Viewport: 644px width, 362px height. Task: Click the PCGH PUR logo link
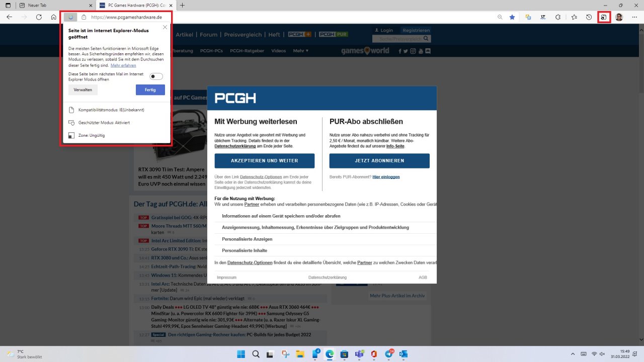[x=334, y=35]
